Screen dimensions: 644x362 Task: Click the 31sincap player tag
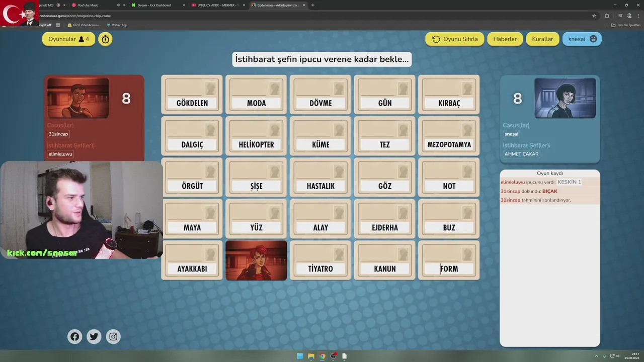[58, 134]
